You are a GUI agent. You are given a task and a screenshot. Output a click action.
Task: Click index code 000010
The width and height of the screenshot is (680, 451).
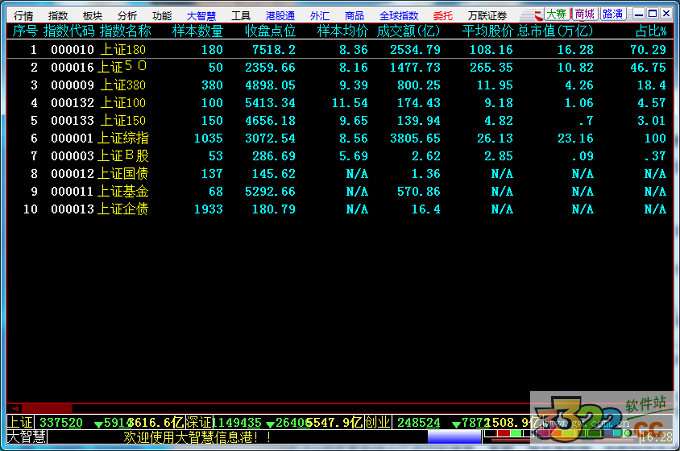(72, 50)
